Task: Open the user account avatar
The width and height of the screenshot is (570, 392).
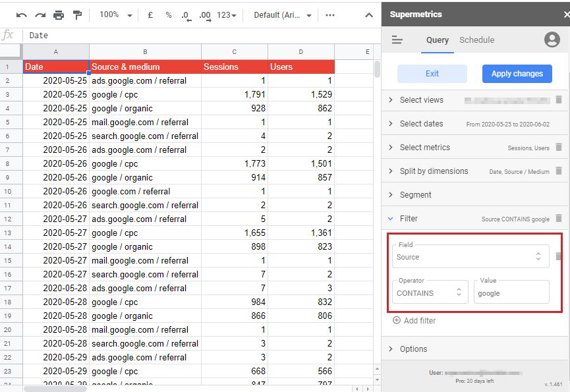Action: (x=552, y=40)
